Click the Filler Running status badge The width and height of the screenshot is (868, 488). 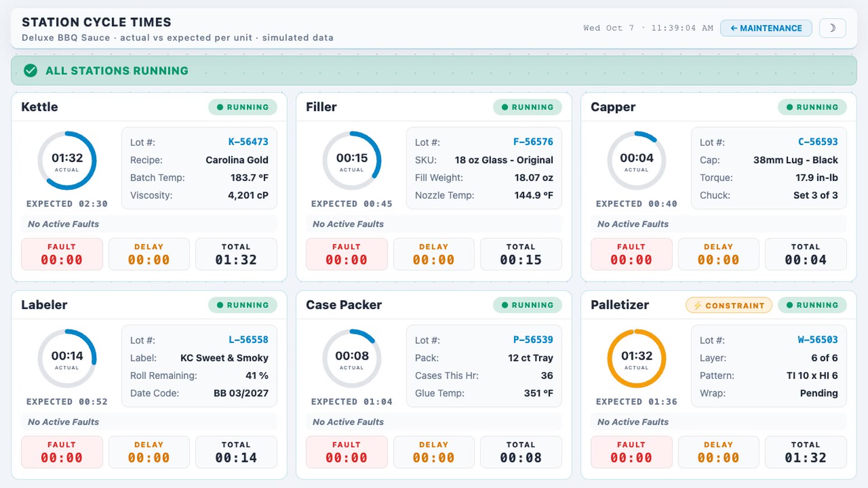click(528, 107)
